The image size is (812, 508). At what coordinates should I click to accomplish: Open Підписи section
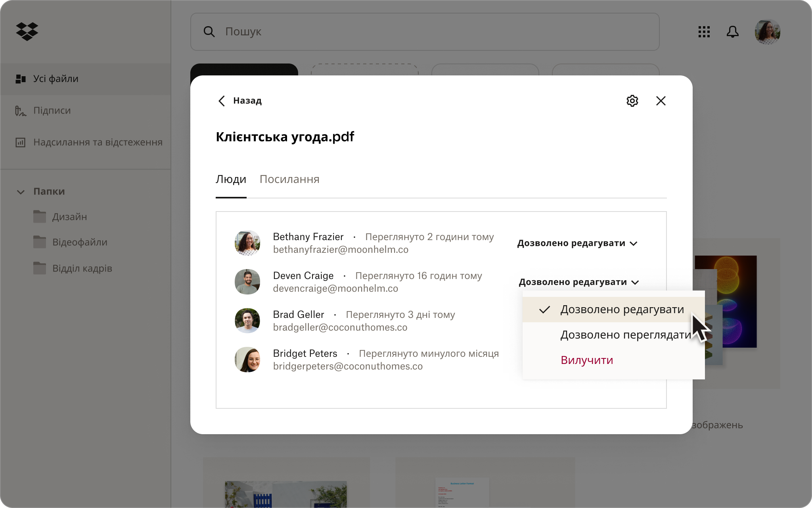click(x=52, y=110)
